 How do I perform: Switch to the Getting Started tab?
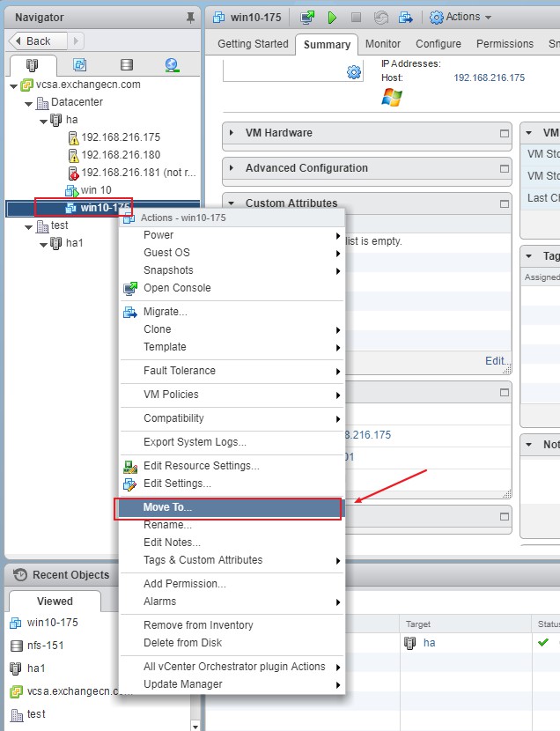(x=253, y=44)
